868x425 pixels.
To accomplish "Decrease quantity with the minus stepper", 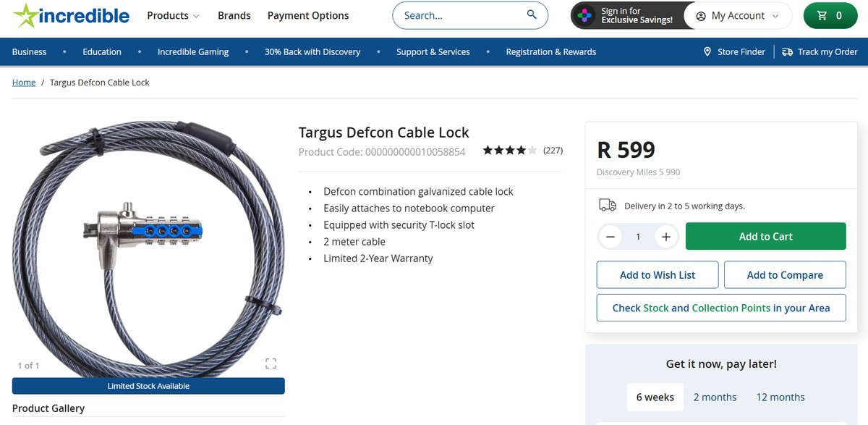I will pyautogui.click(x=610, y=236).
